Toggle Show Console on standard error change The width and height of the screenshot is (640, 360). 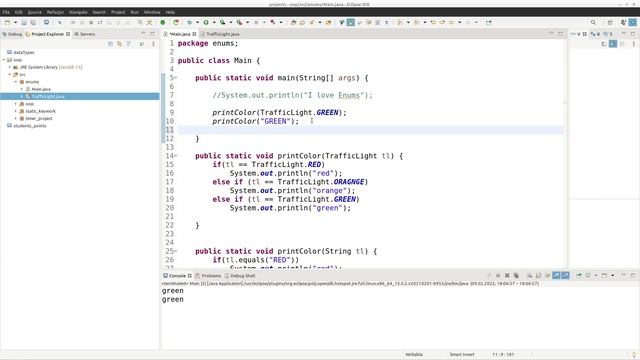tap(565, 276)
